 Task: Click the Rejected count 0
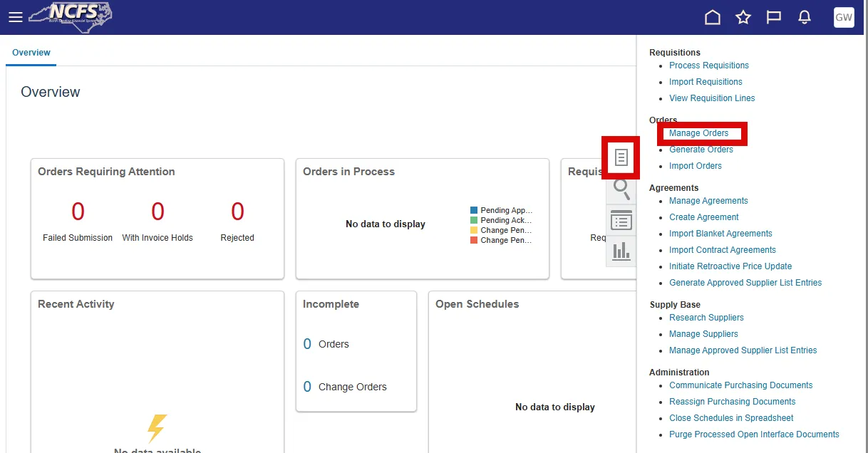click(237, 212)
